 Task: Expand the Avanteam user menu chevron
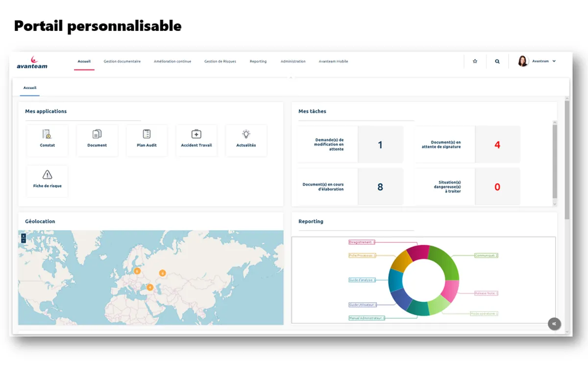pyautogui.click(x=554, y=61)
